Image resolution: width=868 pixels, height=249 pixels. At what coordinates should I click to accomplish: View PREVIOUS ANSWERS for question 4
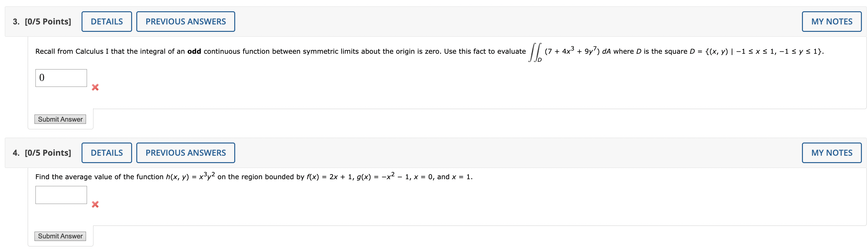pyautogui.click(x=185, y=152)
